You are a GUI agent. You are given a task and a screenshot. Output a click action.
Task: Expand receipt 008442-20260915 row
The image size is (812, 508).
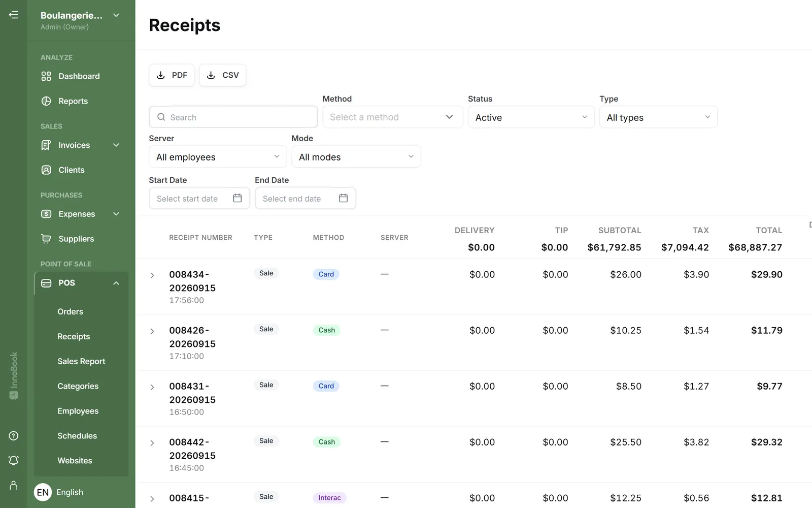[152, 443]
